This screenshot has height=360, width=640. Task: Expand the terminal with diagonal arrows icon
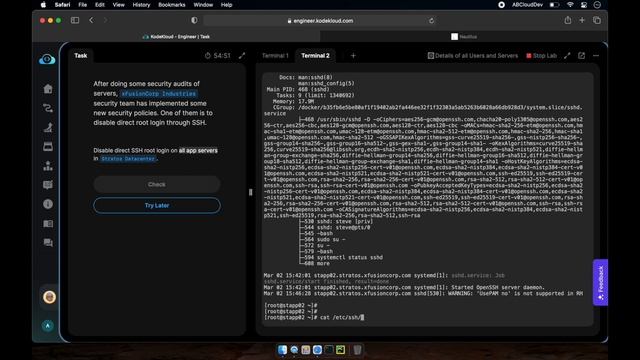(x=567, y=56)
